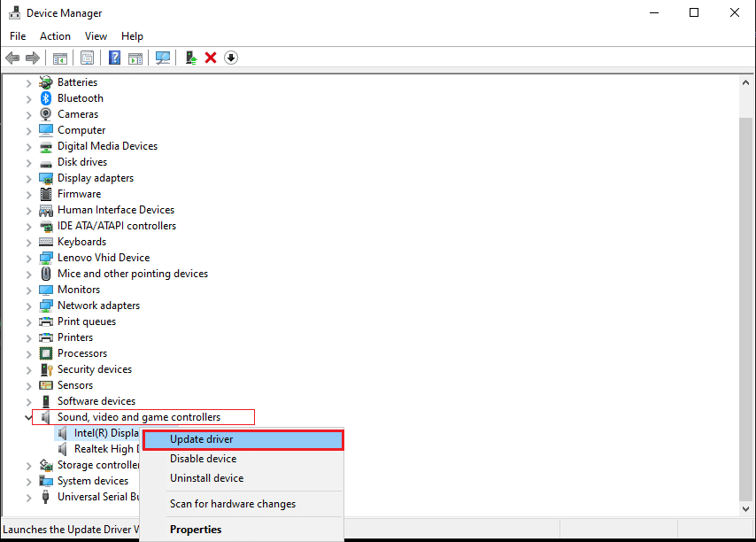Click the Scan for hardware changes monitor icon

point(163,58)
